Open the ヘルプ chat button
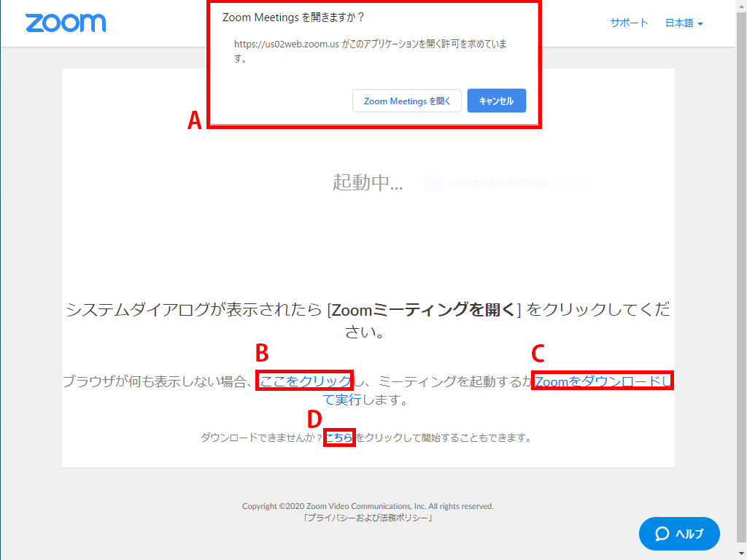 pos(679,534)
